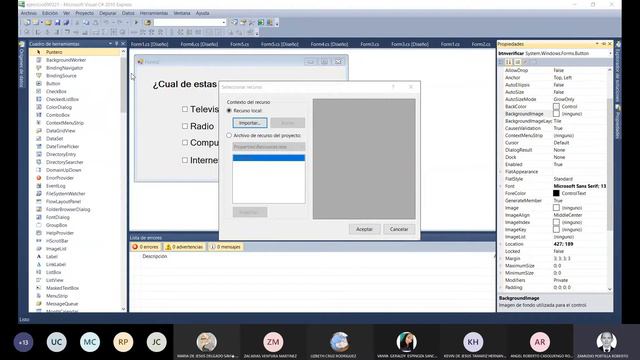
Task: Switch to the Form6.cs [Diseño] tab
Action: tap(199, 44)
